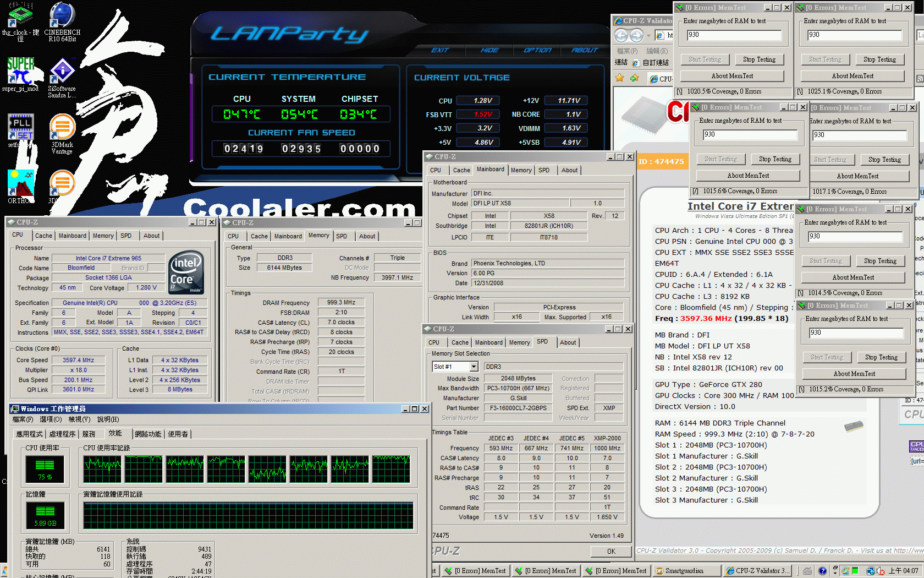Click RAM field in 1020.5% Coverage MemTest window

click(x=734, y=35)
